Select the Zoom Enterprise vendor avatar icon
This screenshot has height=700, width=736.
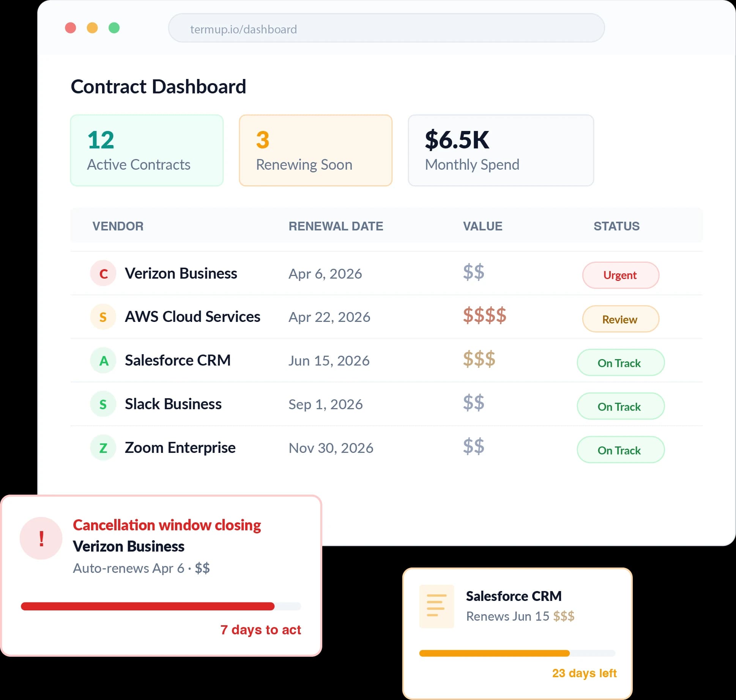click(103, 448)
